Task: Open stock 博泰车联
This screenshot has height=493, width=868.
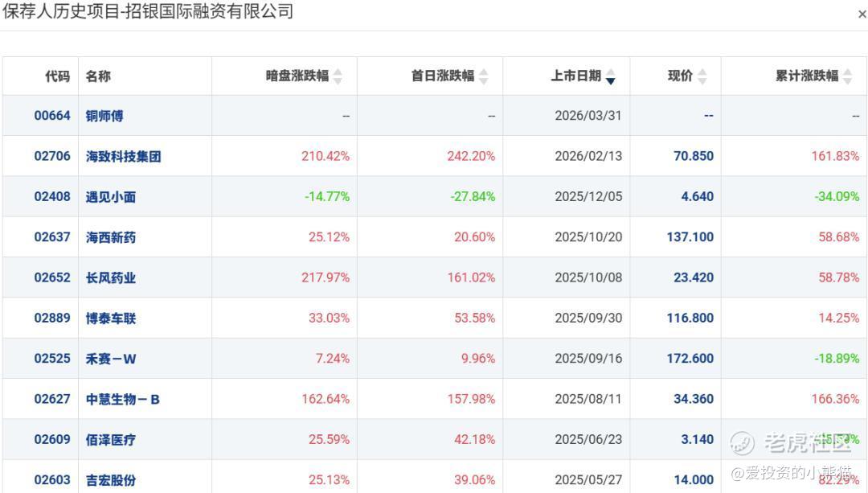Action: [x=110, y=318]
